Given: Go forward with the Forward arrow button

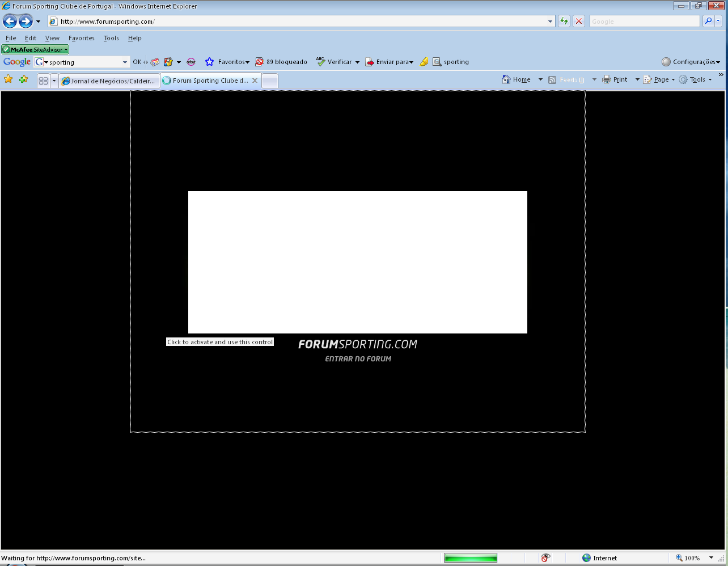Looking at the screenshot, I should pyautogui.click(x=26, y=22).
